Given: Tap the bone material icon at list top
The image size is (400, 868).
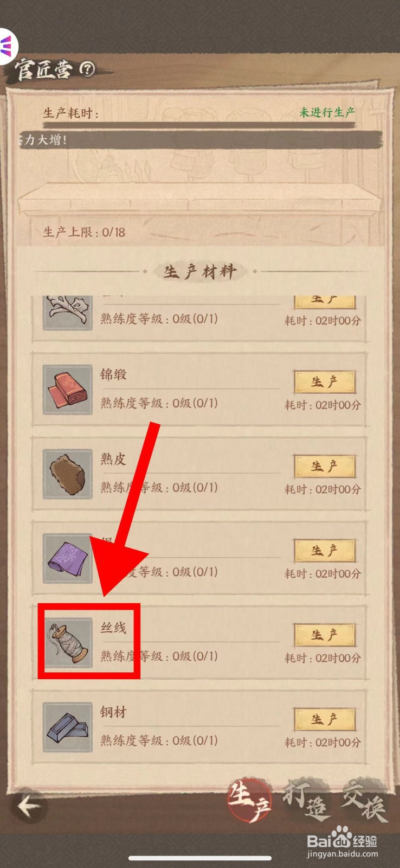Looking at the screenshot, I should click(68, 312).
